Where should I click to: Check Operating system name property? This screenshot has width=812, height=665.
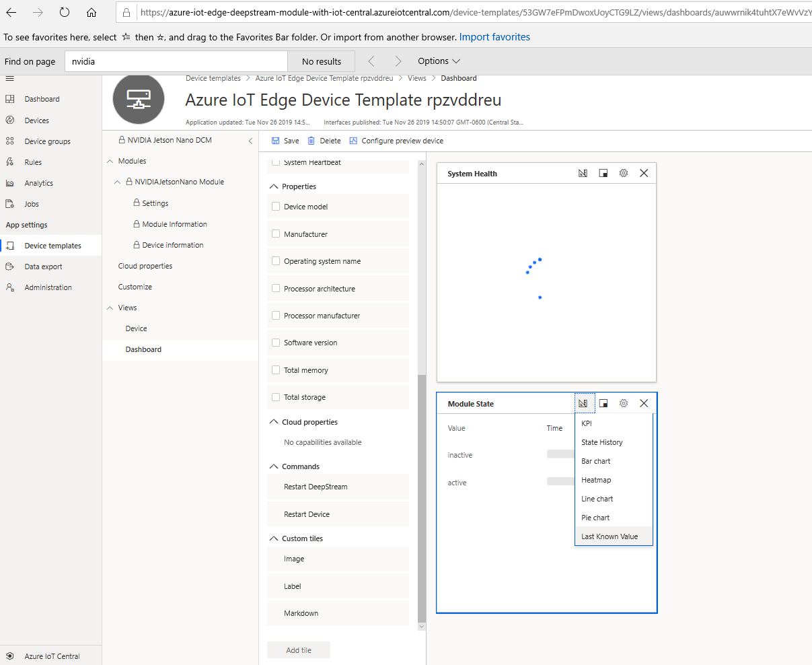(x=276, y=261)
